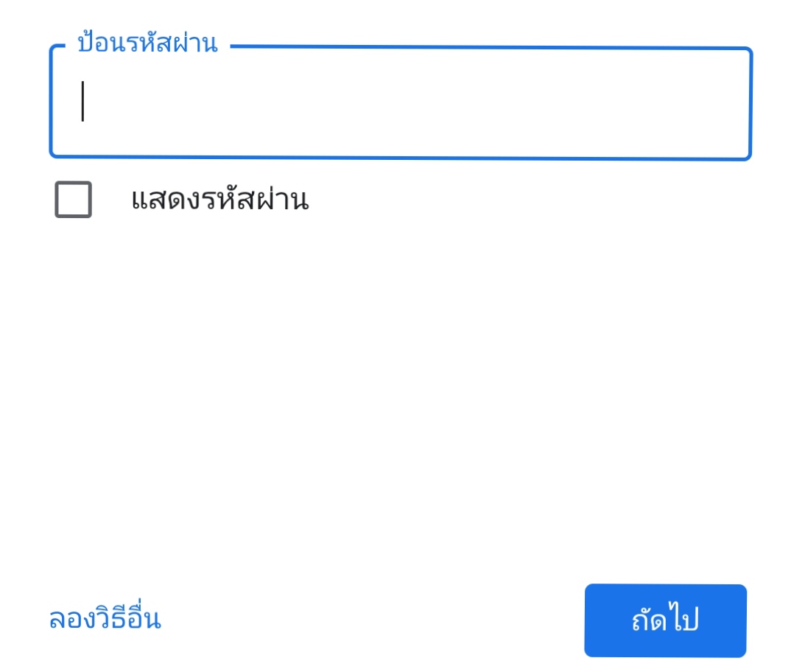Enable show password option
Viewport: 791px width, 672px height.
coord(73,200)
